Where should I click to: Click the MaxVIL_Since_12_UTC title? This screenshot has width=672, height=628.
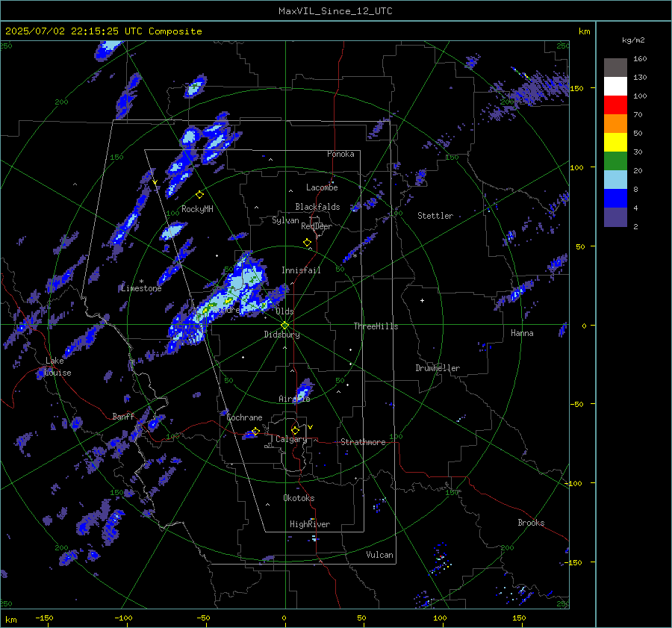click(x=335, y=11)
